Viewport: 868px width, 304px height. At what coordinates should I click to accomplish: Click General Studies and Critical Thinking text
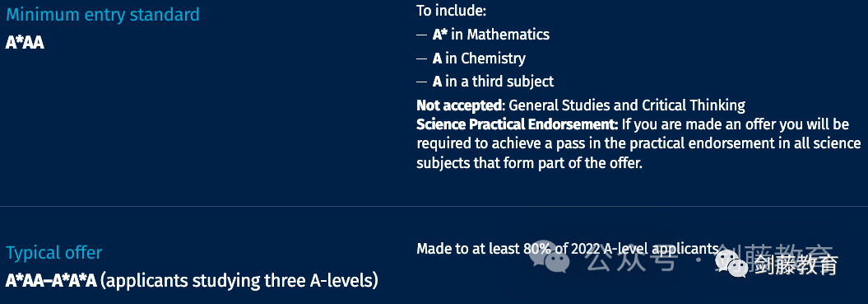(x=627, y=105)
